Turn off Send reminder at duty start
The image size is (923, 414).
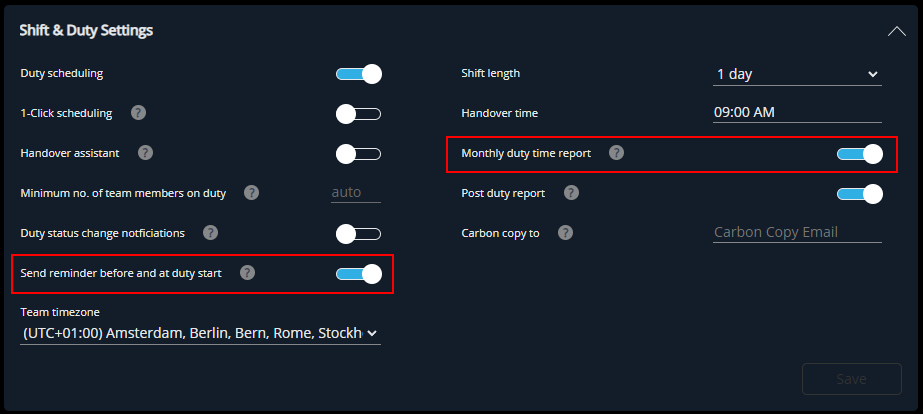pyautogui.click(x=358, y=274)
